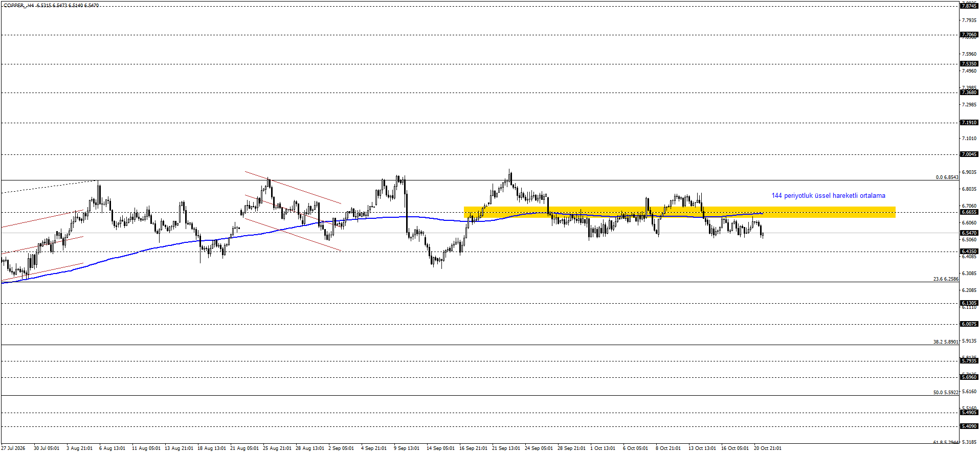Click the 6.1305 price level label

click(x=969, y=303)
